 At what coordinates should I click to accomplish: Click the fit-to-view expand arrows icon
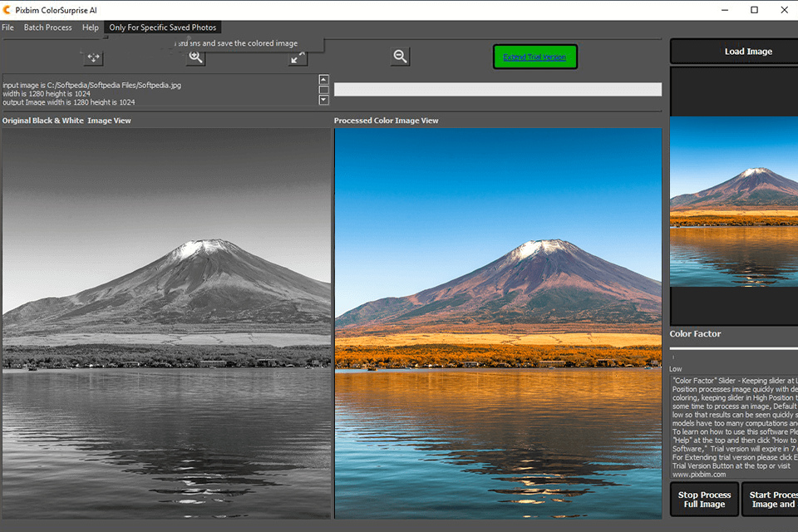(x=298, y=57)
